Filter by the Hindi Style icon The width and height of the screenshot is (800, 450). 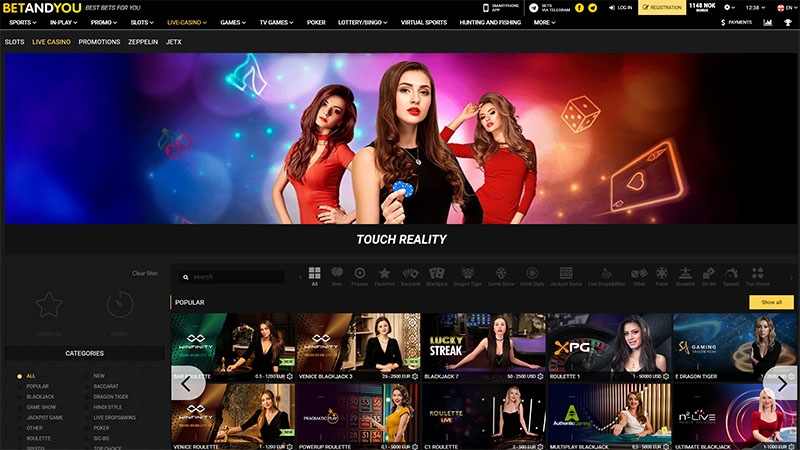click(532, 276)
